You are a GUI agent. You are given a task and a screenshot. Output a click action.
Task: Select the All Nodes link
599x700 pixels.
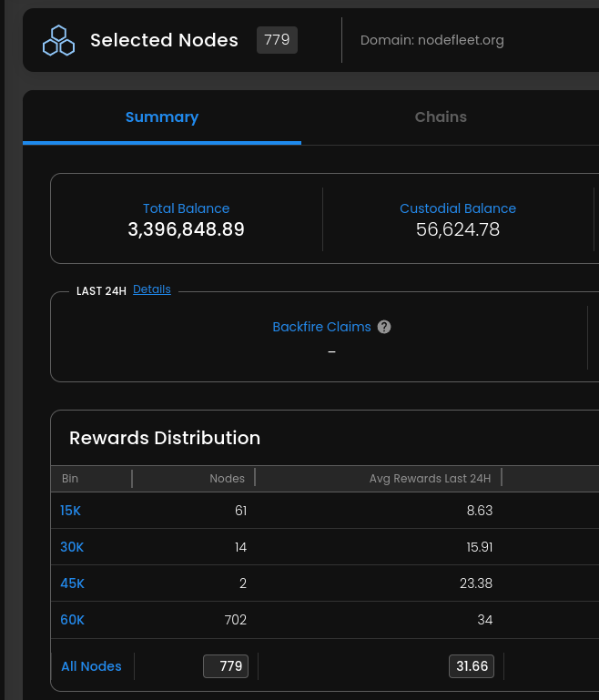click(92, 666)
